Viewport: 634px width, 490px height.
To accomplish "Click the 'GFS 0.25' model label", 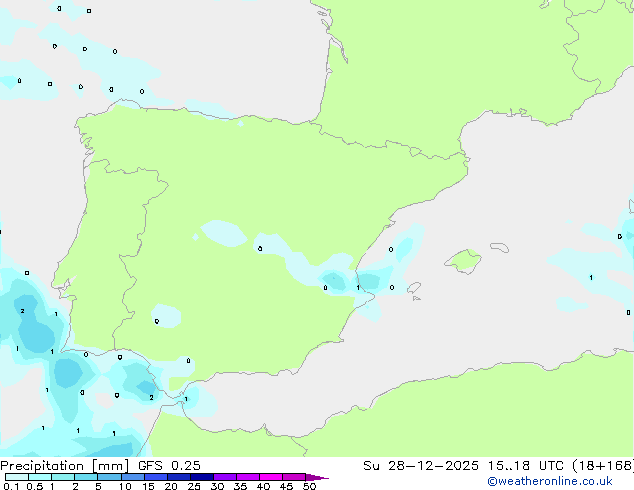I will click(169, 466).
